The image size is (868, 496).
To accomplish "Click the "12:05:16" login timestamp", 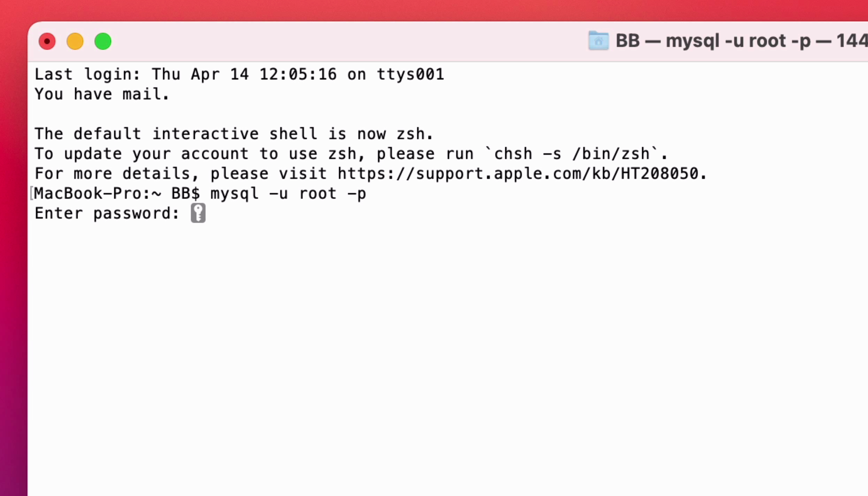I will (x=298, y=74).
